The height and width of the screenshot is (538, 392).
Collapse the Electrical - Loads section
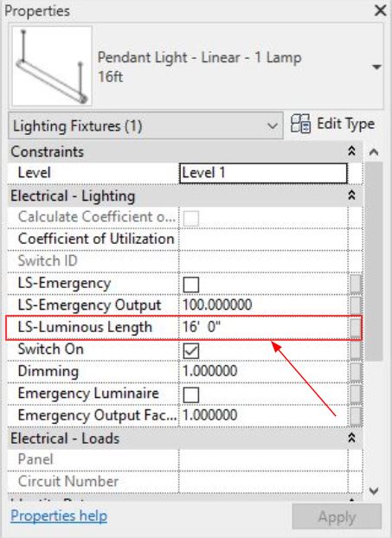(x=351, y=439)
